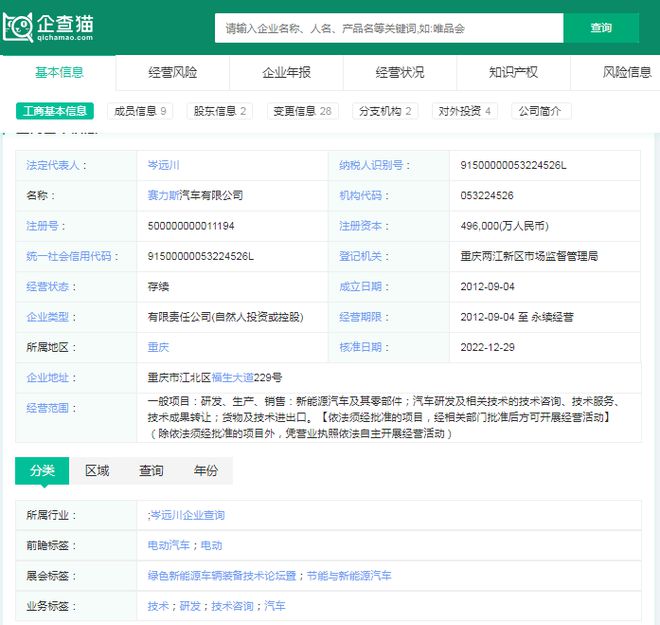The width and height of the screenshot is (660, 625).
Task: Click the 机构代码 label link
Action: pos(360,195)
